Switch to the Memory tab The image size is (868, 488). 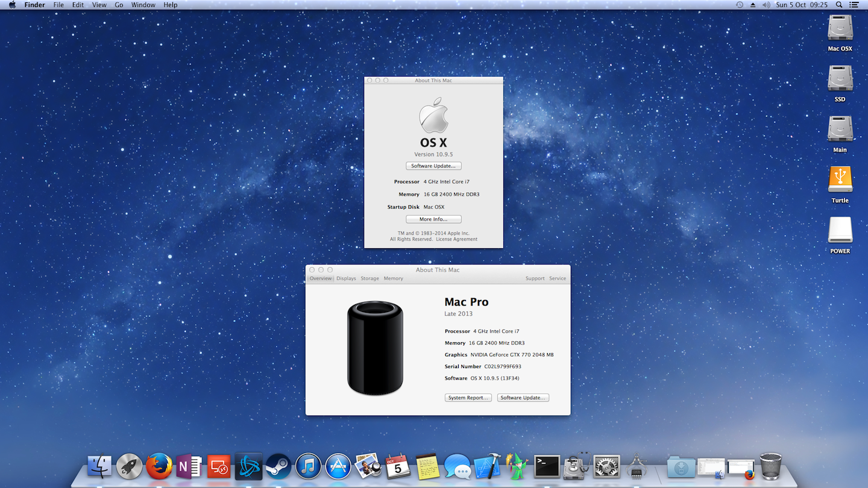(394, 278)
